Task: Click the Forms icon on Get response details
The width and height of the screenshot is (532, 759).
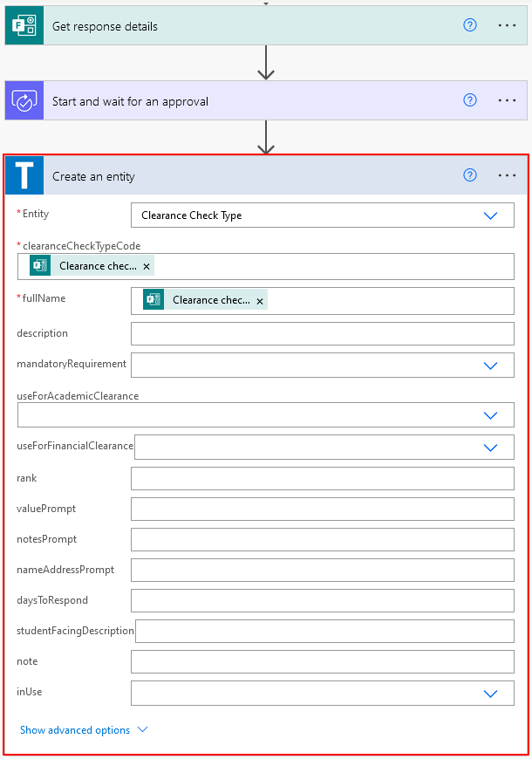Action: (x=24, y=25)
